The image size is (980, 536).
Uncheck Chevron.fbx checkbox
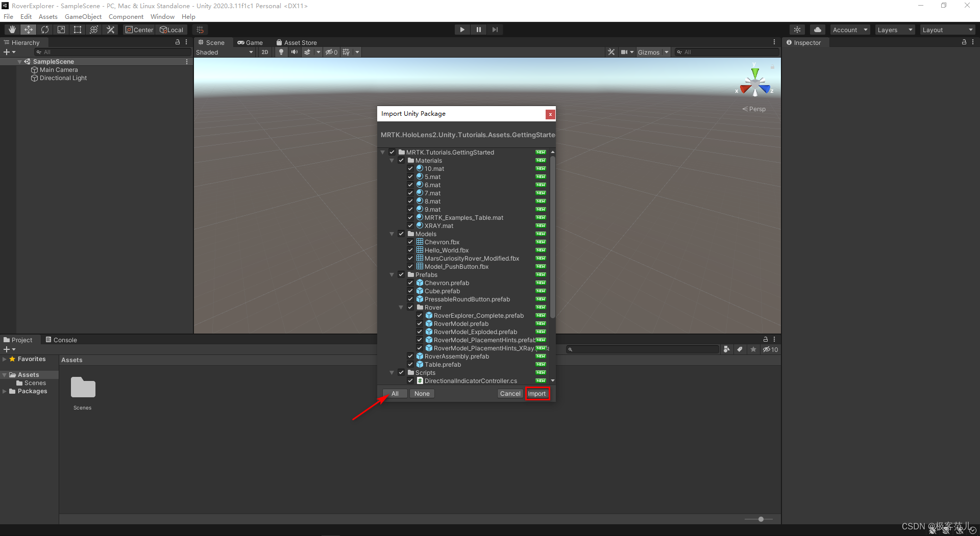pos(410,242)
